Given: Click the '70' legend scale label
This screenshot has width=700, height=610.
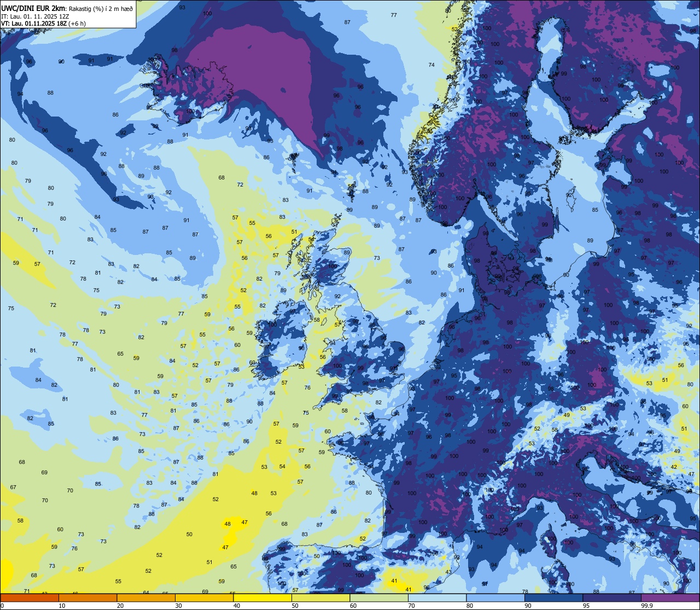Looking at the screenshot, I should [411, 606].
